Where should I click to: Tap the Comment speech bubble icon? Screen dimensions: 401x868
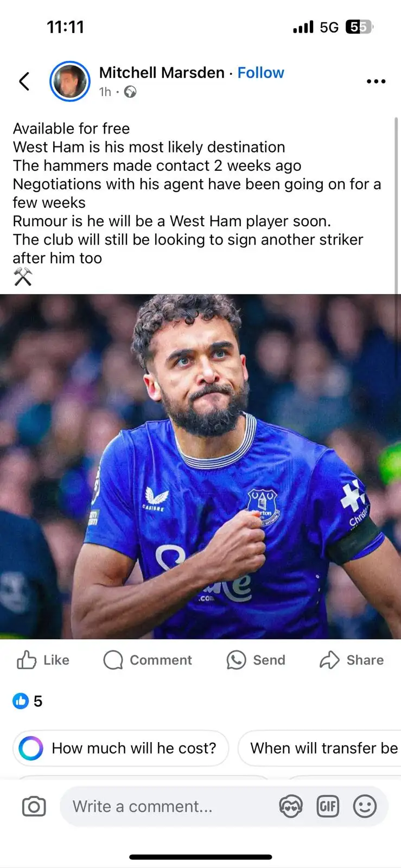click(113, 660)
